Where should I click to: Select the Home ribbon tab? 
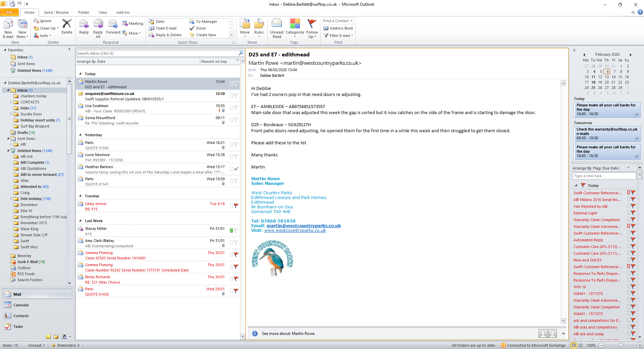30,12
